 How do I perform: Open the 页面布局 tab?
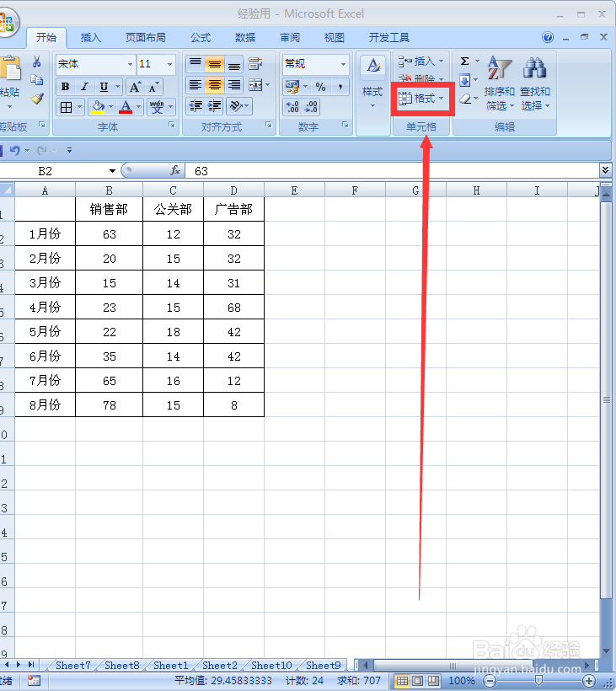pyautogui.click(x=146, y=37)
